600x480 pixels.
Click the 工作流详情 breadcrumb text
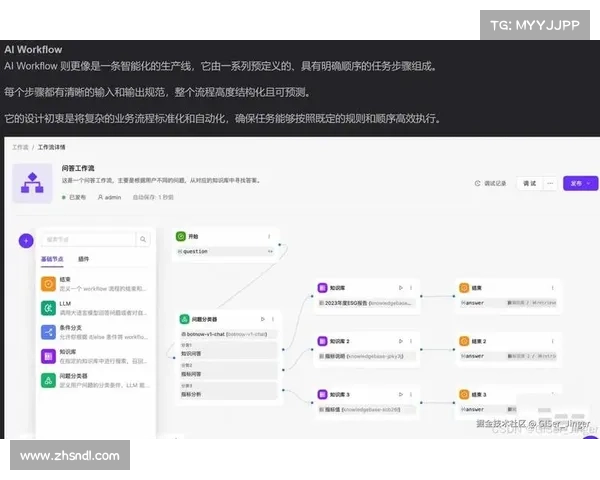coord(51,147)
